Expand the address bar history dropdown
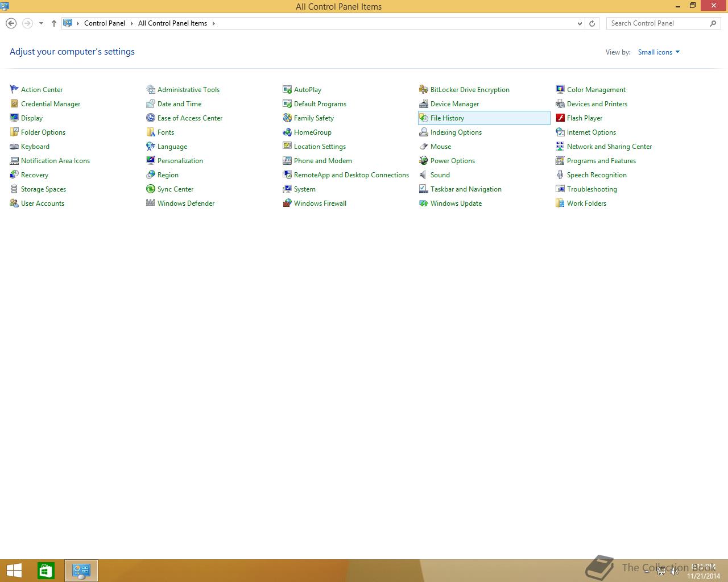 pyautogui.click(x=580, y=23)
